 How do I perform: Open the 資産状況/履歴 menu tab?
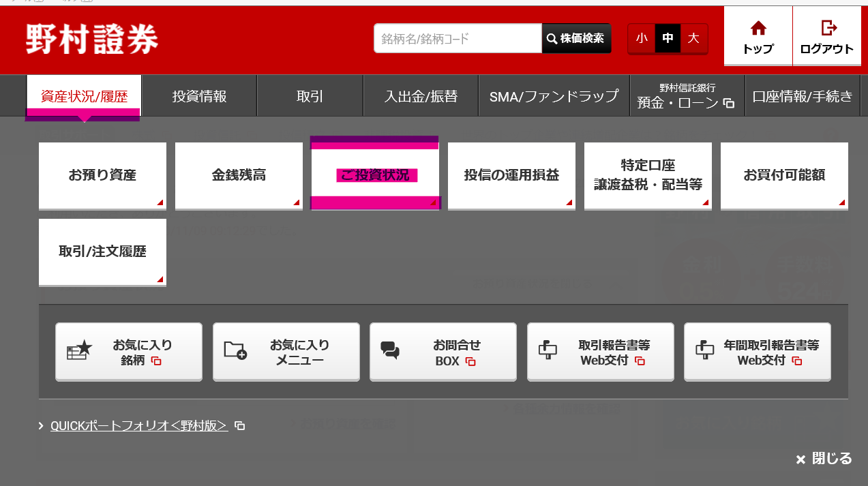tap(84, 96)
